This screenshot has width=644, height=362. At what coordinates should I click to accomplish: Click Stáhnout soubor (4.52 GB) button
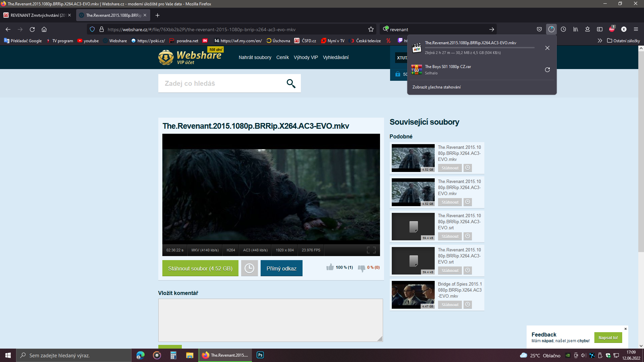coord(200,268)
